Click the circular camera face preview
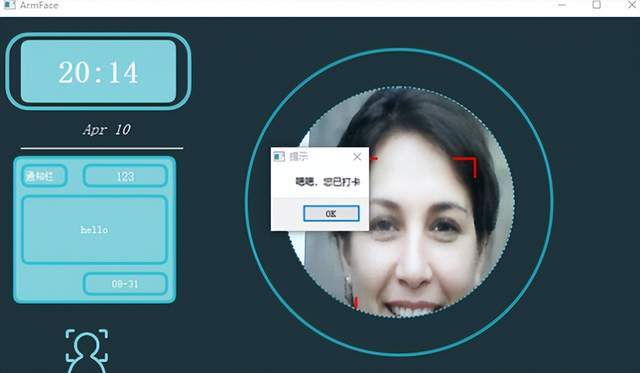 coord(401,202)
